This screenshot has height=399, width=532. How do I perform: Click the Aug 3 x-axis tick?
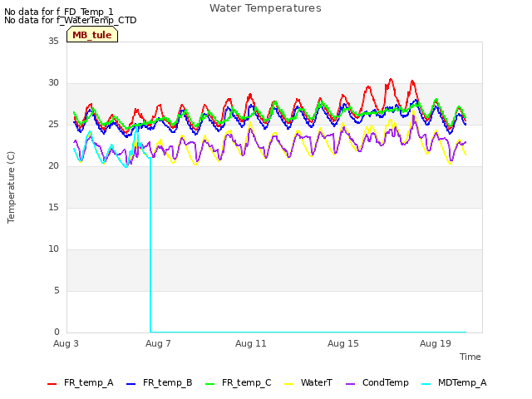pyautogui.click(x=66, y=343)
